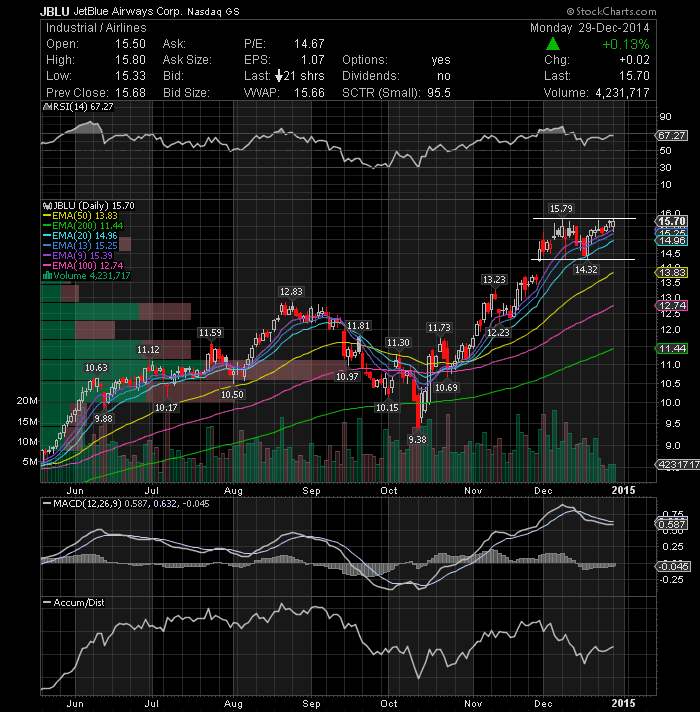The width and height of the screenshot is (700, 712).
Task: Click the green up-triangle price change icon
Action: (x=552, y=44)
